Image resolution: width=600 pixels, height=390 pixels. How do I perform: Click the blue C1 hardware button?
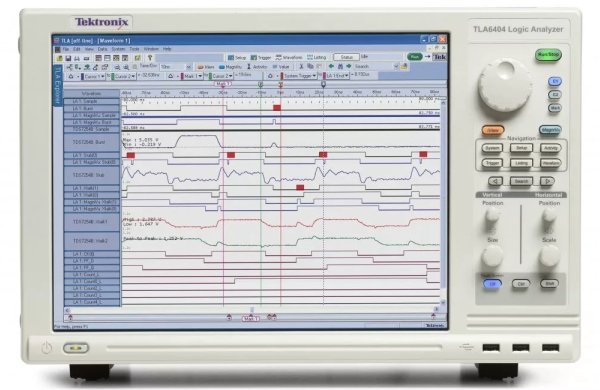click(555, 82)
